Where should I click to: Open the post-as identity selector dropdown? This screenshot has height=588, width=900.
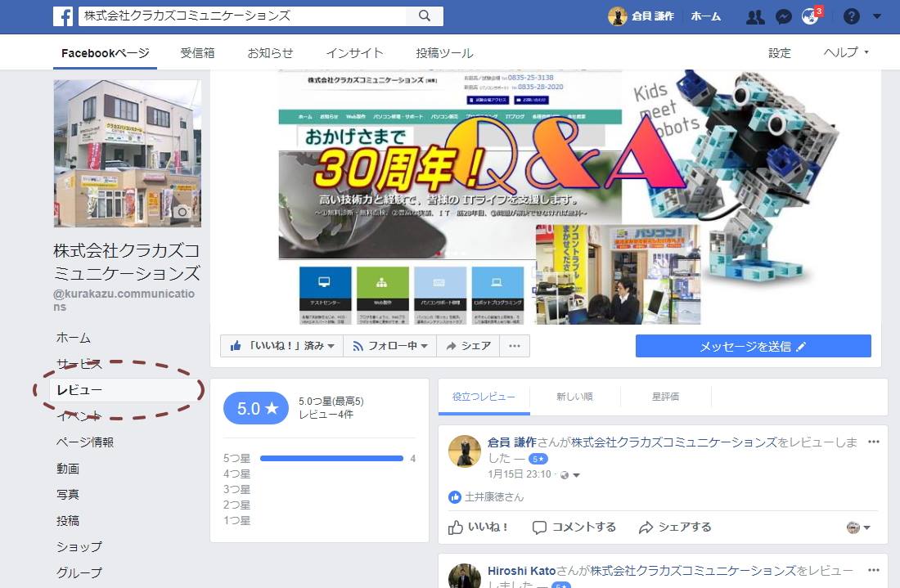858,527
